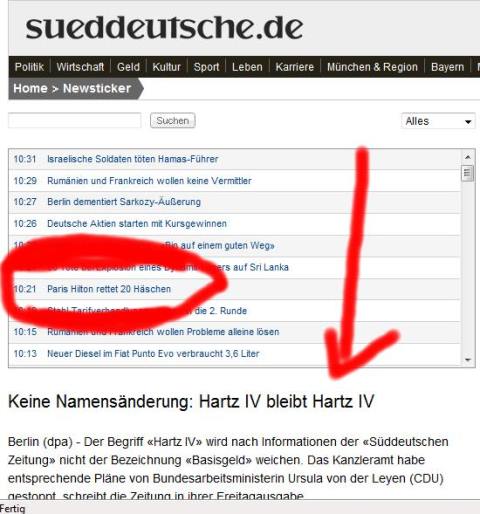
Task: Open Paris Hilton rettet 20 Häschen headline
Action: point(109,289)
